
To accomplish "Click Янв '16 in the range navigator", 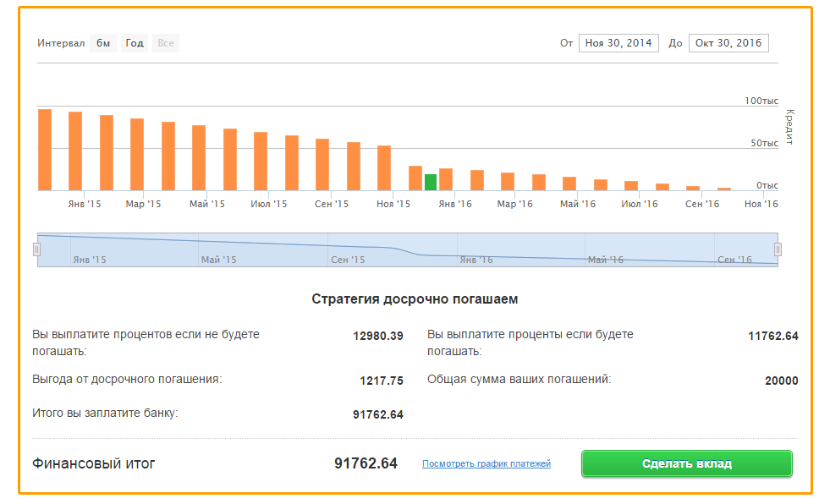I will click(475, 260).
